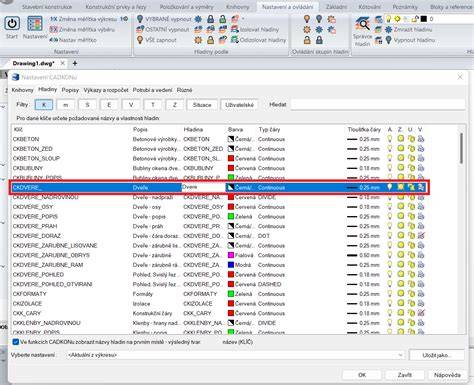The width and height of the screenshot is (474, 385).
Task: Switch to Stavební konstrukce ribbon tab
Action: tap(47, 7)
